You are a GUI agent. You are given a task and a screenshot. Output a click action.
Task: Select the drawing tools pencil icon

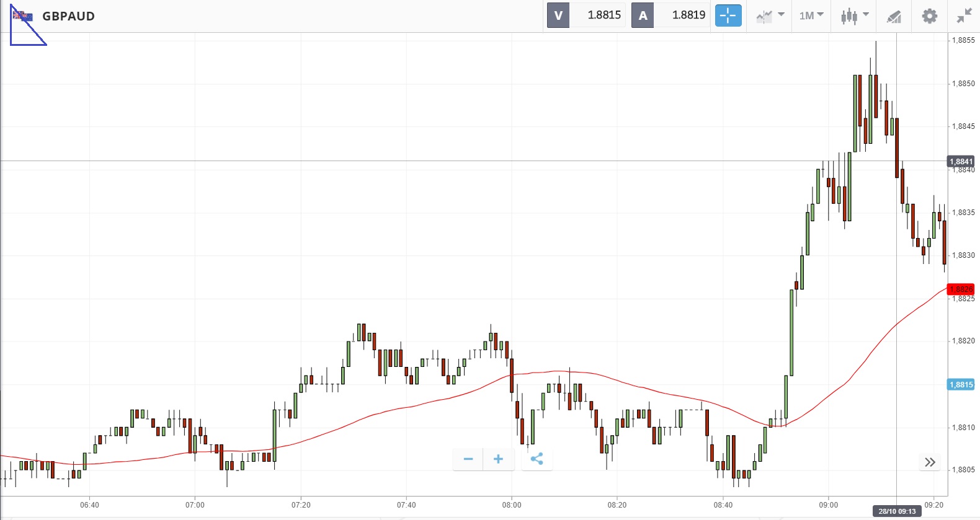(893, 16)
